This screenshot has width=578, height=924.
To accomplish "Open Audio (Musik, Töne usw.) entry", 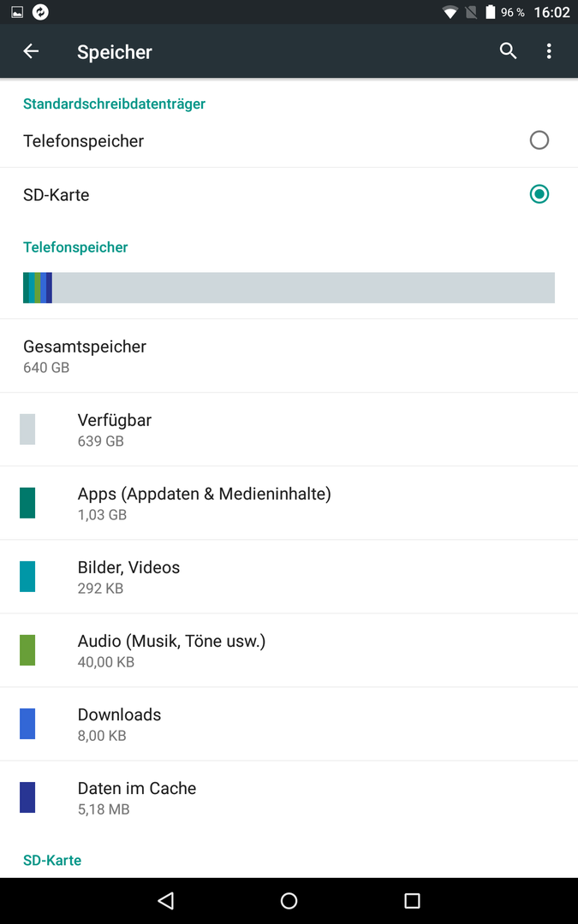I will pyautogui.click(x=289, y=650).
